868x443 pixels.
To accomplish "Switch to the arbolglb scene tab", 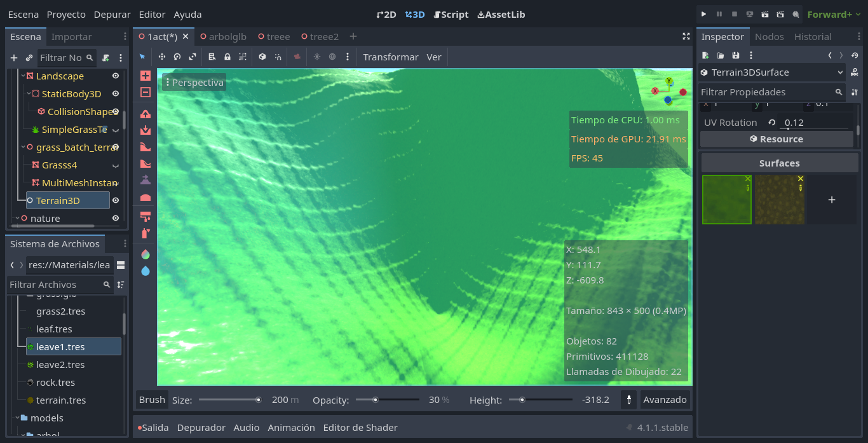I will point(223,36).
